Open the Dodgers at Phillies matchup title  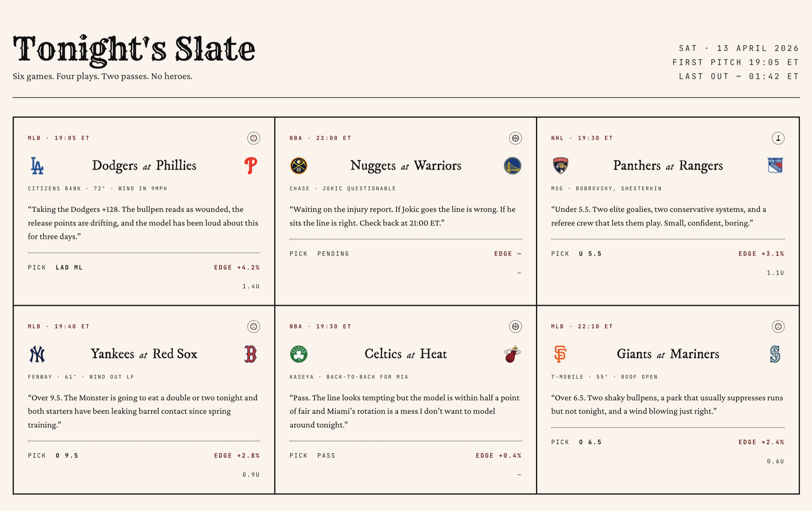click(144, 166)
